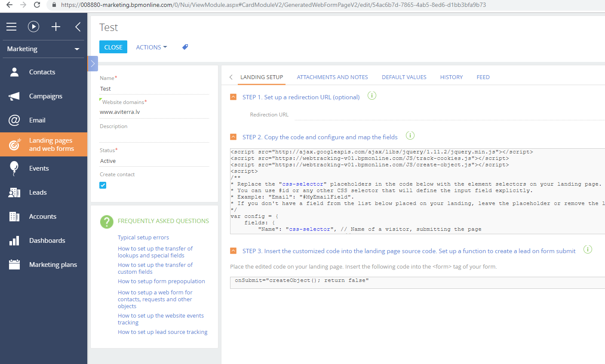This screenshot has width=605, height=364.
Task: Open the hamburger main menu
Action: [x=11, y=27]
